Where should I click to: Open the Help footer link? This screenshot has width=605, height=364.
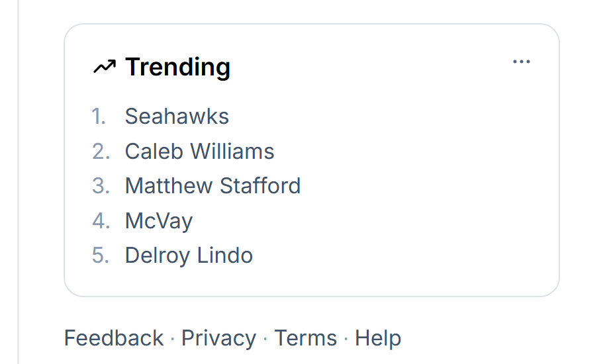(x=378, y=338)
